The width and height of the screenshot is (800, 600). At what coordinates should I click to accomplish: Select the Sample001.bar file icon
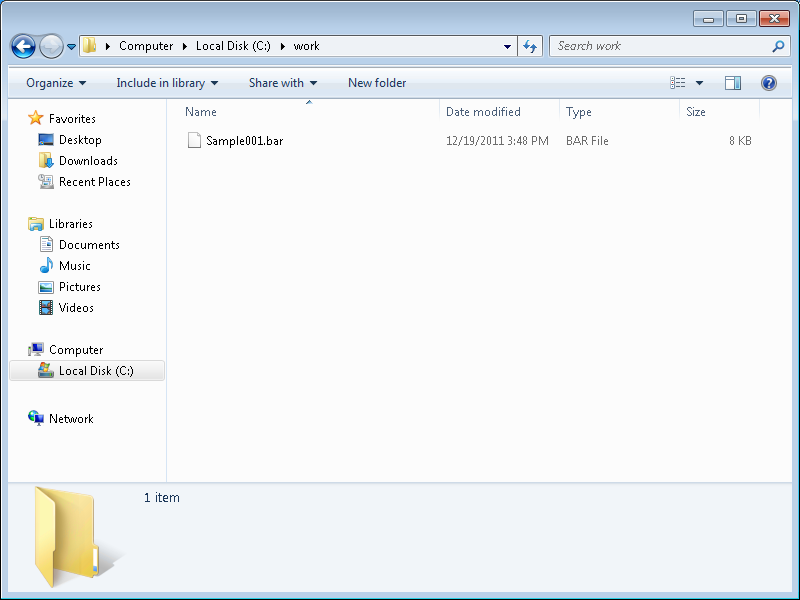click(194, 140)
